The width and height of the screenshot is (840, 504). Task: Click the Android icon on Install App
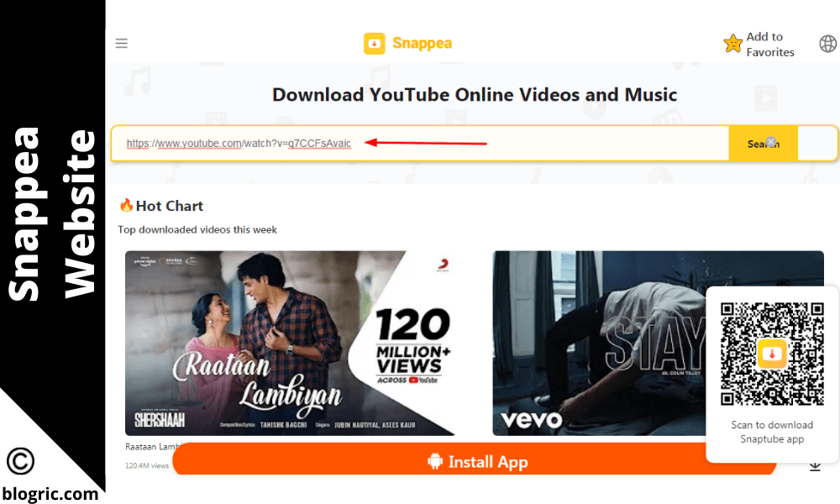click(x=435, y=461)
